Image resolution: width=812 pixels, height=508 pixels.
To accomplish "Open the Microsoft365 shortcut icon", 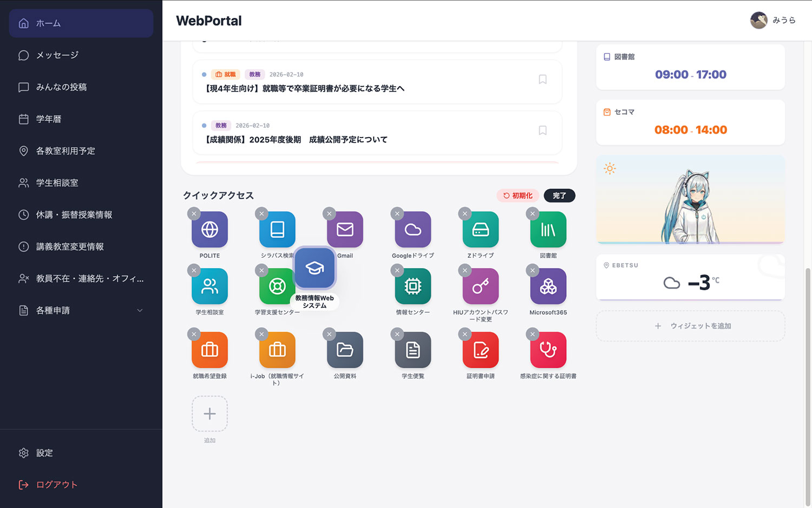I will pyautogui.click(x=548, y=286).
